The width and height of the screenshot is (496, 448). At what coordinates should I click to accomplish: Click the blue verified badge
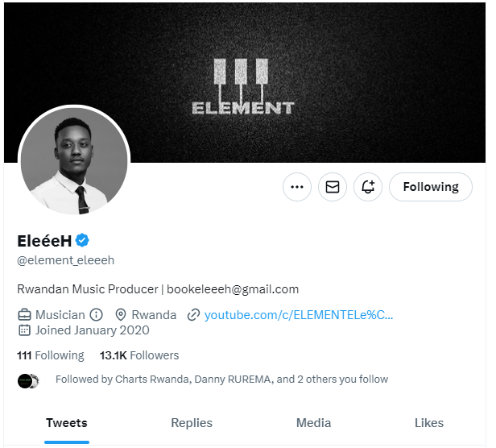point(83,241)
